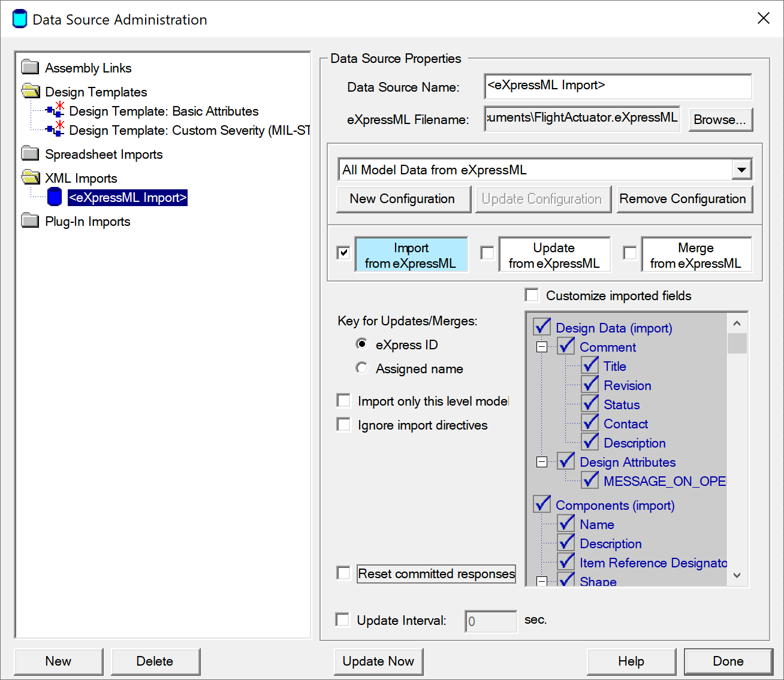
Task: Click the field list scroll down arrow
Action: (x=737, y=575)
